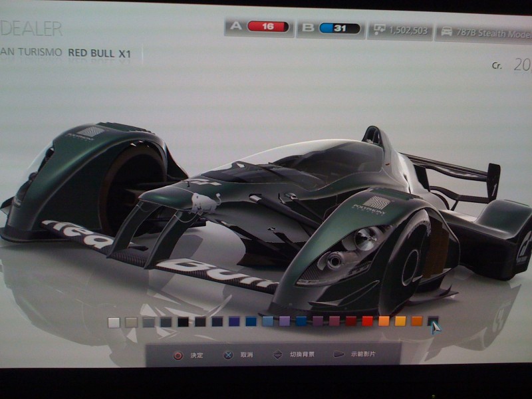Choose the light orange paint swatch
The image size is (532, 399).
384,321
